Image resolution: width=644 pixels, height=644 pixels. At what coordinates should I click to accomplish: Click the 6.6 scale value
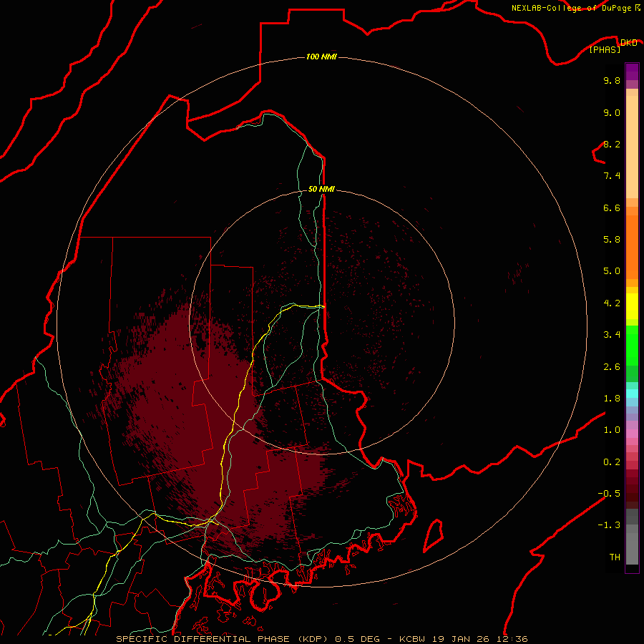coord(612,208)
